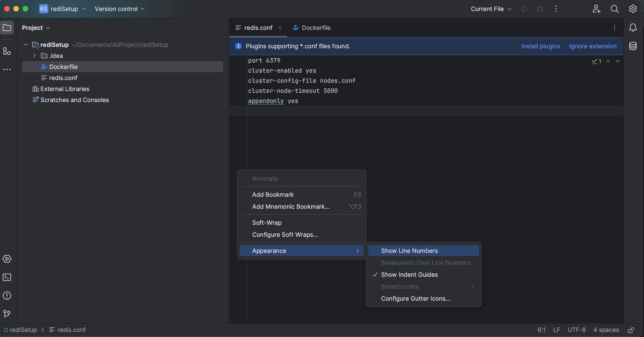The width and height of the screenshot is (644, 337).
Task: Change UTF-8 file encoding
Action: 577,330
